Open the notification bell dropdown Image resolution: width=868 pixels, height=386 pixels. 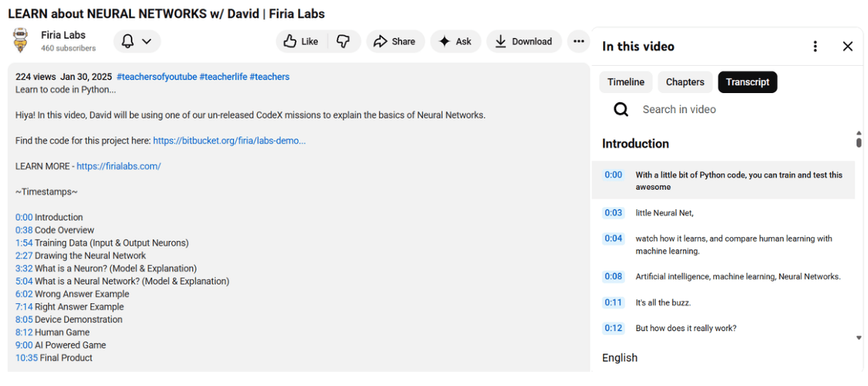click(136, 41)
